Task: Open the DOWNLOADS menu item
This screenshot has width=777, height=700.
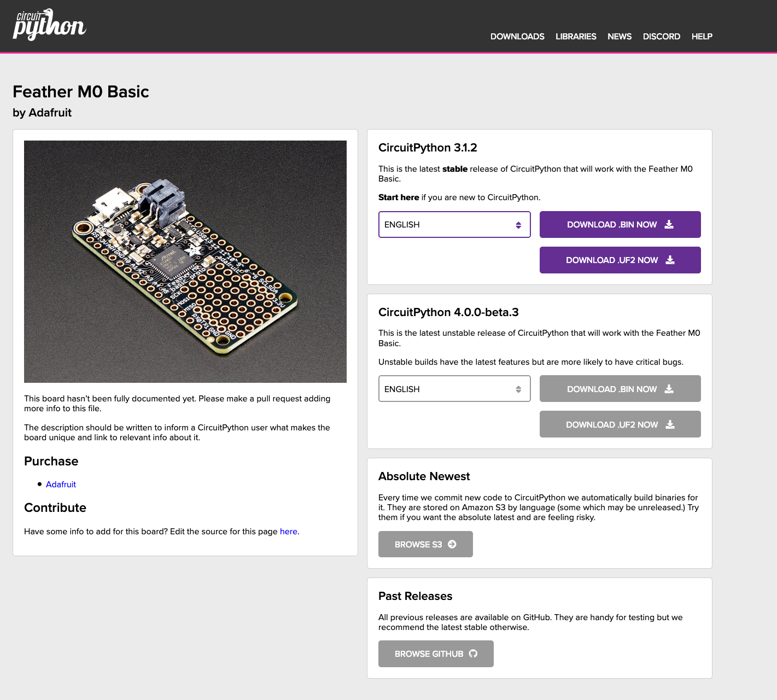Action: pos(517,37)
